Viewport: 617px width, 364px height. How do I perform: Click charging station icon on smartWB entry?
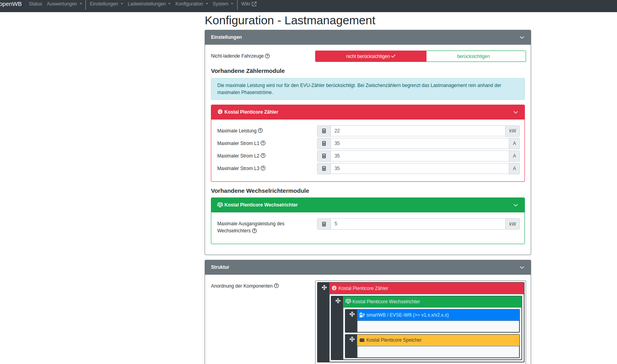(362, 315)
